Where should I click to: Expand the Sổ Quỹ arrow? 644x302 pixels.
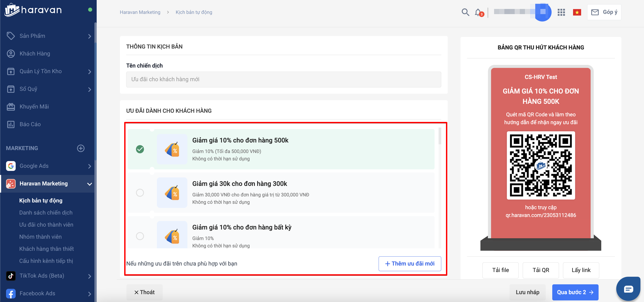coord(90,89)
